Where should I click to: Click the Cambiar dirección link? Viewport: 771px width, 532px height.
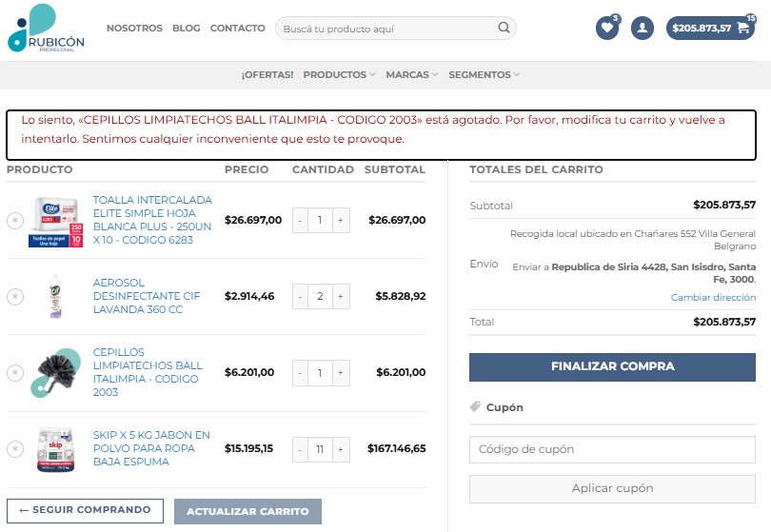[x=713, y=298]
